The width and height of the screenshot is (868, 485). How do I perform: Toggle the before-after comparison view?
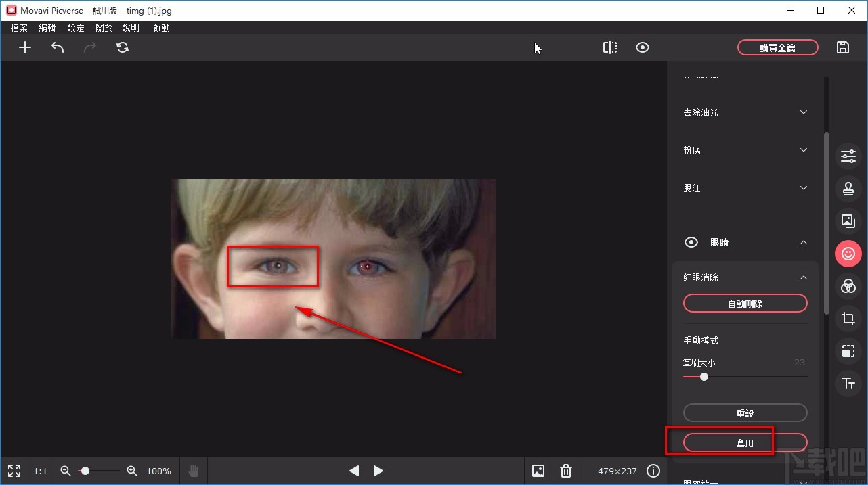point(609,47)
